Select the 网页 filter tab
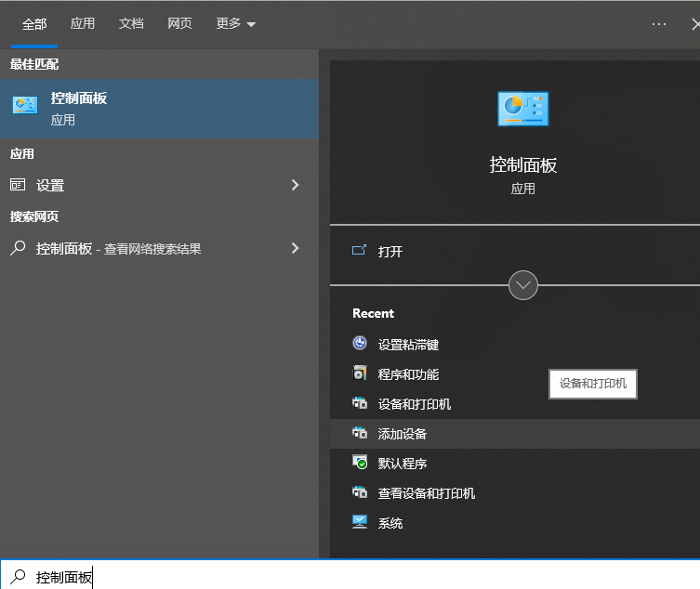 [x=179, y=24]
